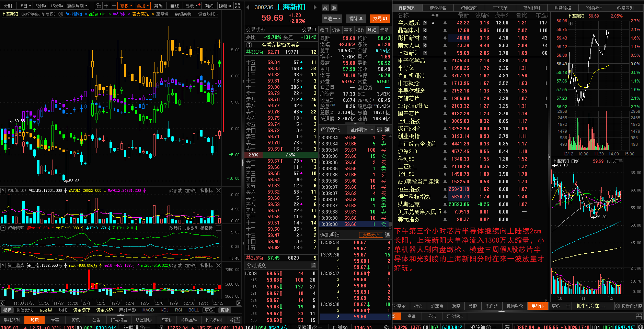The image size is (644, 329).
Task: Close the 资金趋势 indicator panel
Action: coord(218,265)
